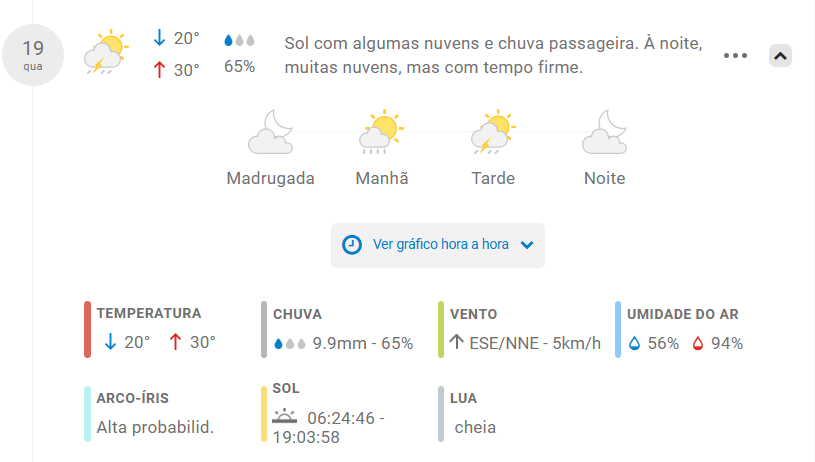Select the 19 qua date circle
Screen dimensions: 815x462
click(33, 55)
